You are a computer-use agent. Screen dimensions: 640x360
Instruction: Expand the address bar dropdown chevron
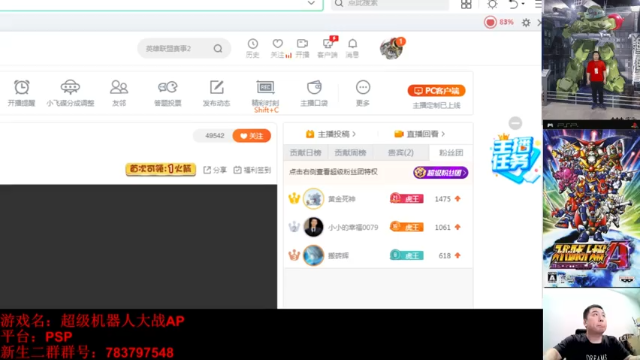(311, 3)
